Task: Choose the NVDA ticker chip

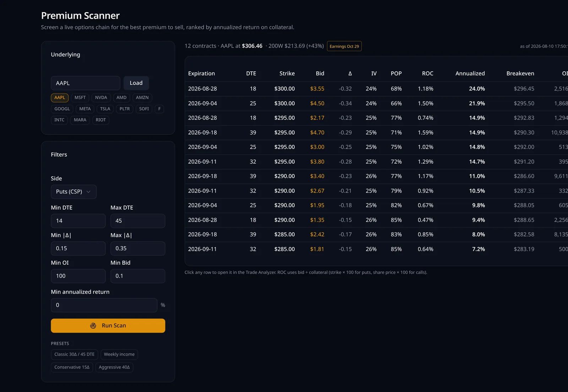Action: coord(101,98)
